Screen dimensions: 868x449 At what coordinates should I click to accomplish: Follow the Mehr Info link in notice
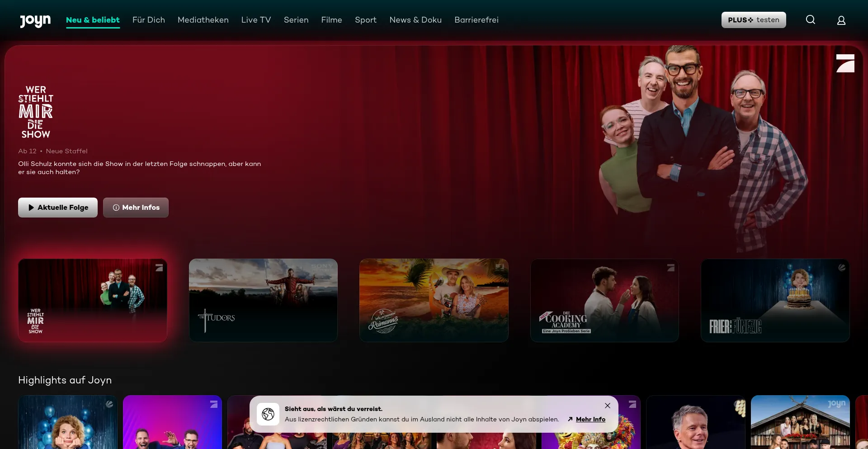click(590, 419)
